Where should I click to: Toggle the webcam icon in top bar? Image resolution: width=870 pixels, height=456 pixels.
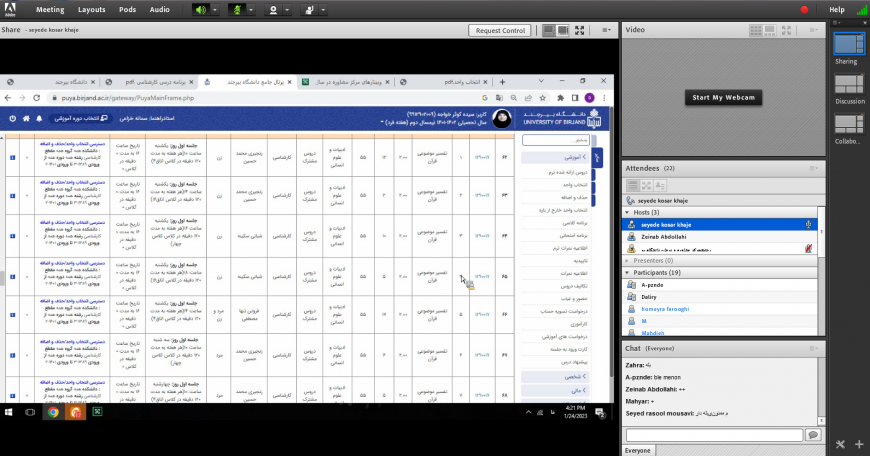click(x=272, y=9)
